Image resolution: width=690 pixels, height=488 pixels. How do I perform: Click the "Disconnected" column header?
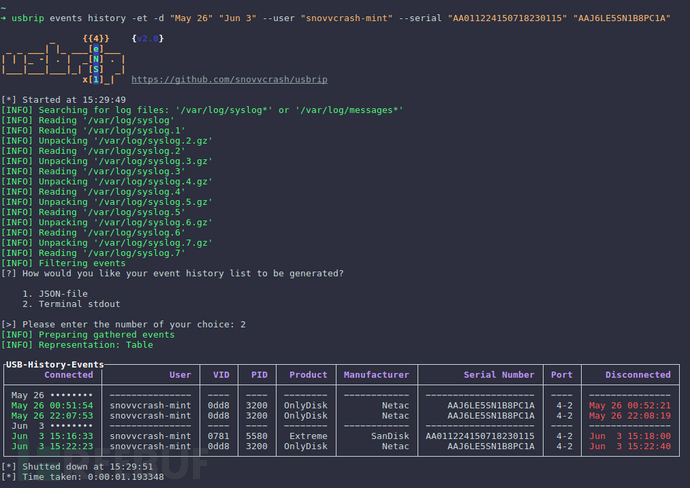pos(637,375)
